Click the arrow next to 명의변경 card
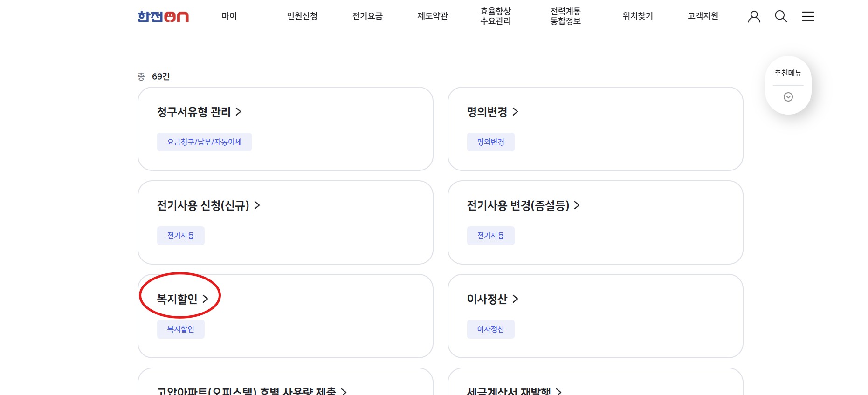This screenshot has width=868, height=395. click(x=516, y=112)
